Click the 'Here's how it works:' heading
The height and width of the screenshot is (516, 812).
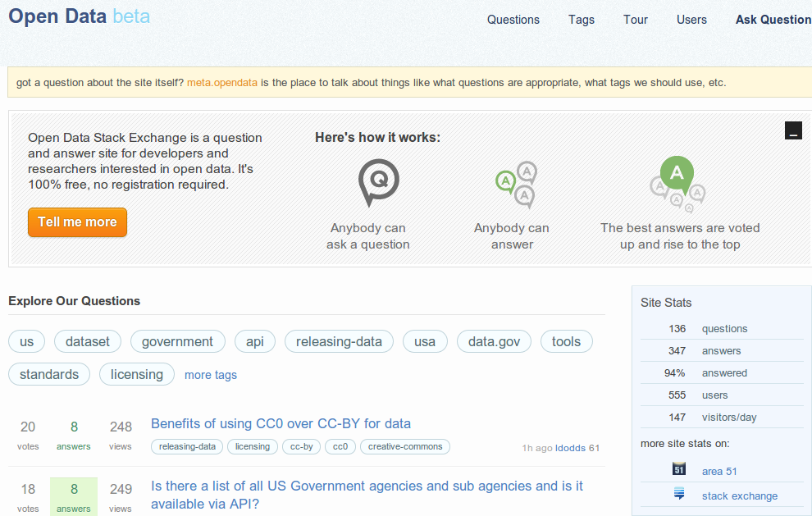(x=377, y=137)
